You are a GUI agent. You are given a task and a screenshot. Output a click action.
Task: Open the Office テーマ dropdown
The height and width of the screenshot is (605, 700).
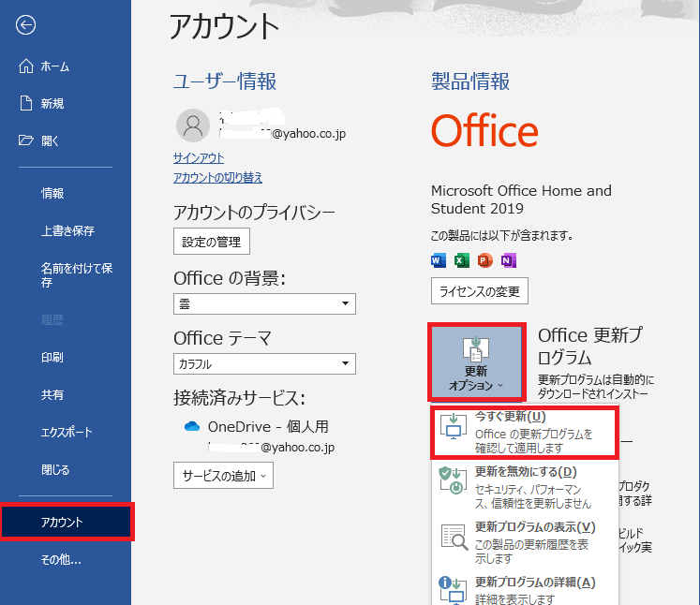click(264, 363)
